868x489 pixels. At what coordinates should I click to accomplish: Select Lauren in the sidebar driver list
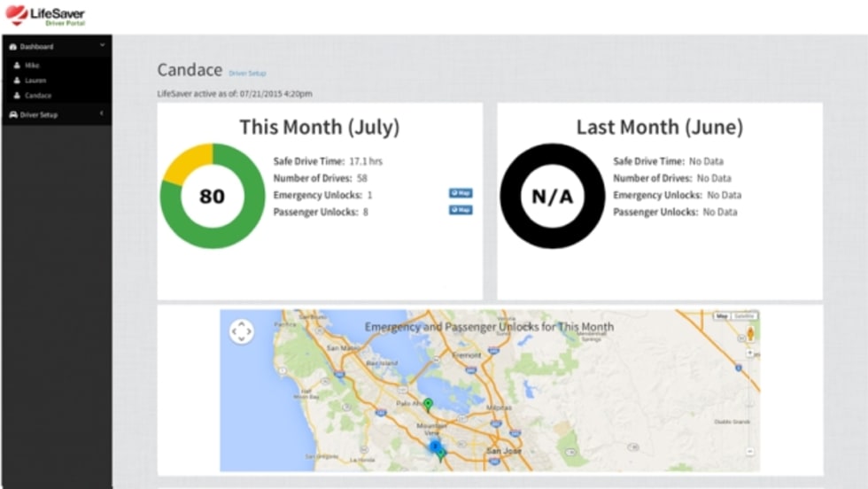(x=35, y=81)
